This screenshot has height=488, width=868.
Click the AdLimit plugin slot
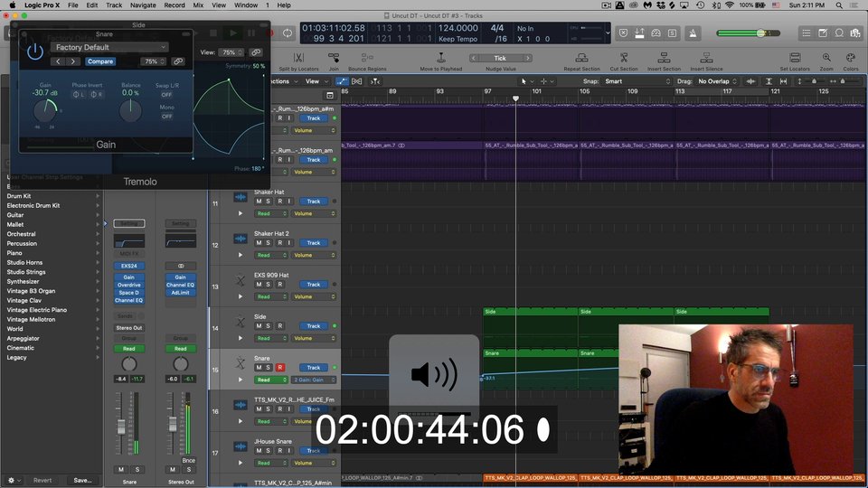click(x=181, y=293)
